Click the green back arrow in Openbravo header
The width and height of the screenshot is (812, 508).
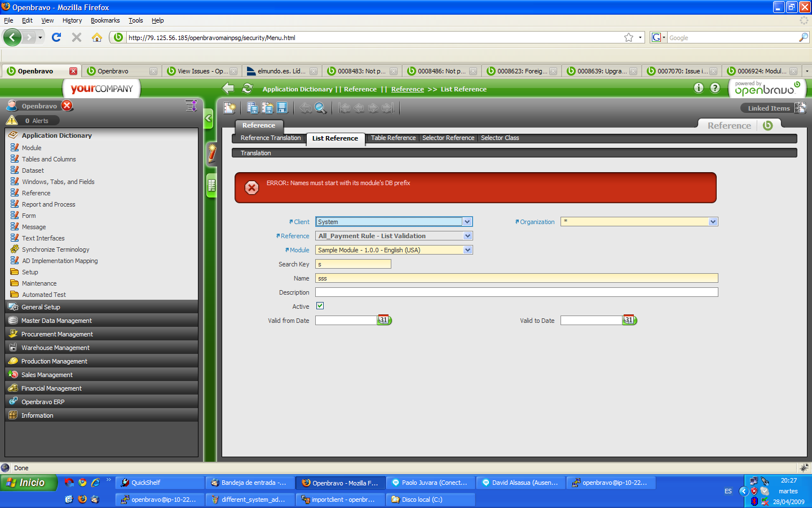point(228,89)
